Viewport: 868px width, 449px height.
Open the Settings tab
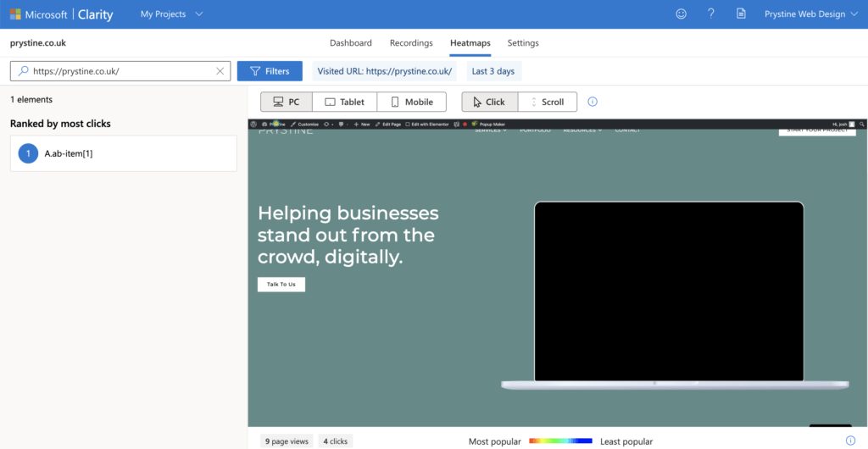(x=523, y=42)
